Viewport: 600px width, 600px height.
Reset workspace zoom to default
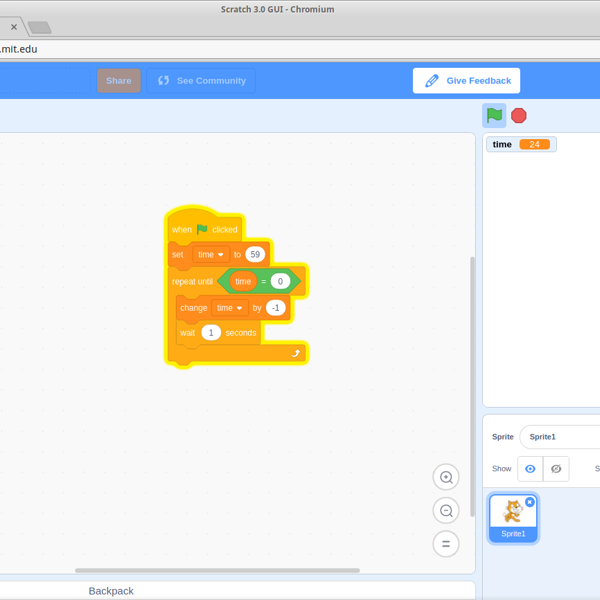(446, 544)
